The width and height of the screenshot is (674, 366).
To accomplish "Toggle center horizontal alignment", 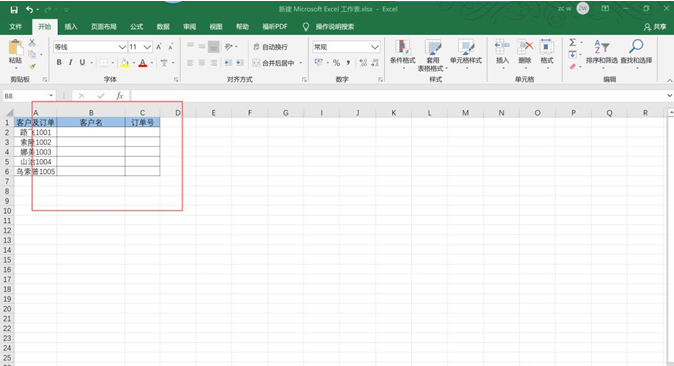I will click(202, 63).
